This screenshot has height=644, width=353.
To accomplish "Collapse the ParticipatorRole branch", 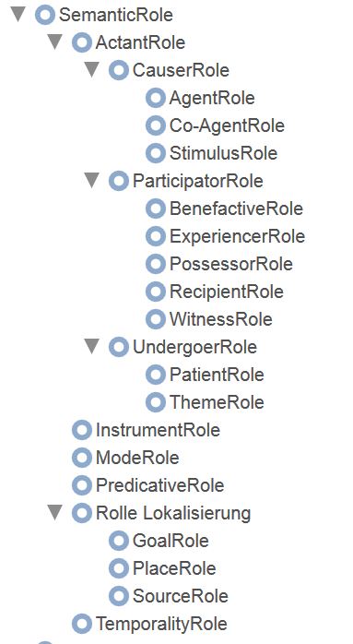I will (91, 180).
